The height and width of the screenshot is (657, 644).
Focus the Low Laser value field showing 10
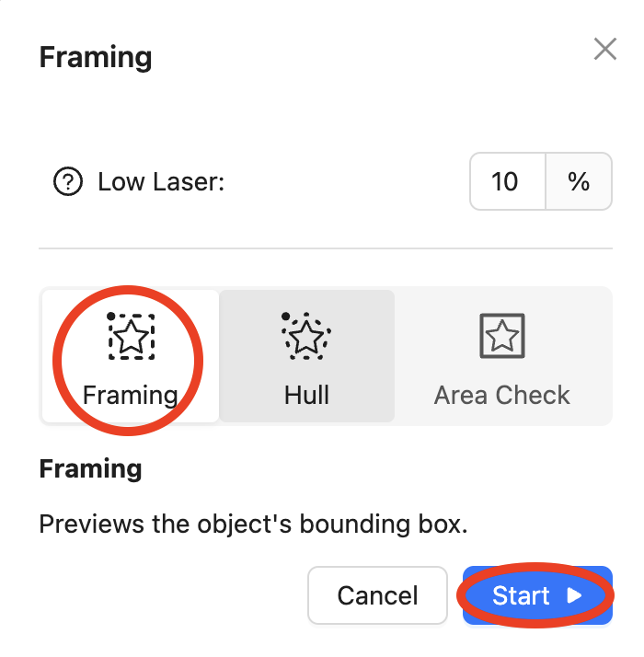pos(508,181)
